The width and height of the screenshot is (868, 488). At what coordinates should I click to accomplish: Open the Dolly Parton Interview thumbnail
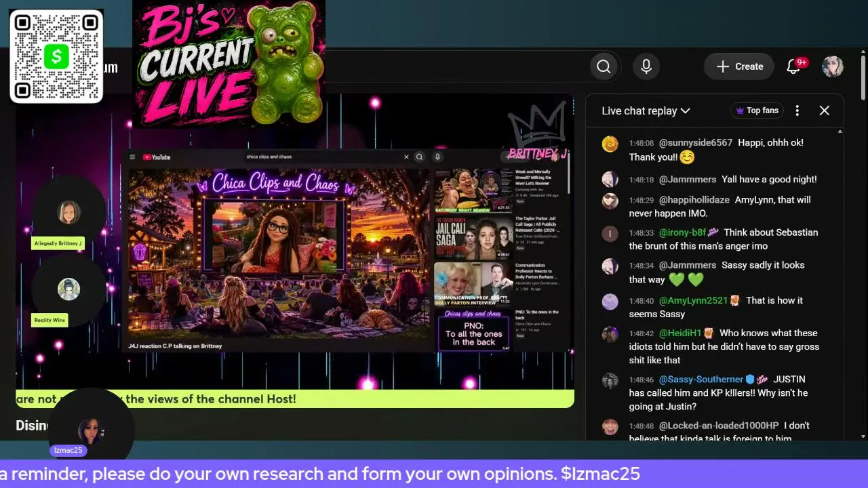pos(473,284)
